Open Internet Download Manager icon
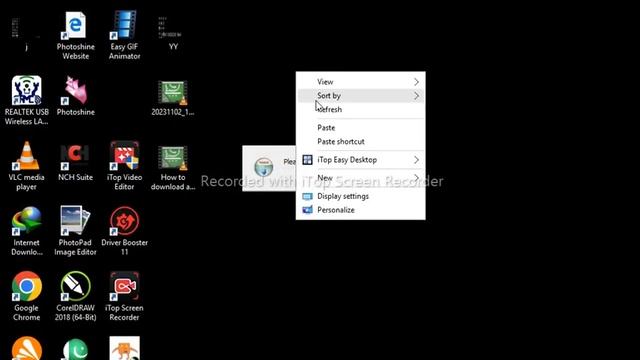 coord(27,231)
